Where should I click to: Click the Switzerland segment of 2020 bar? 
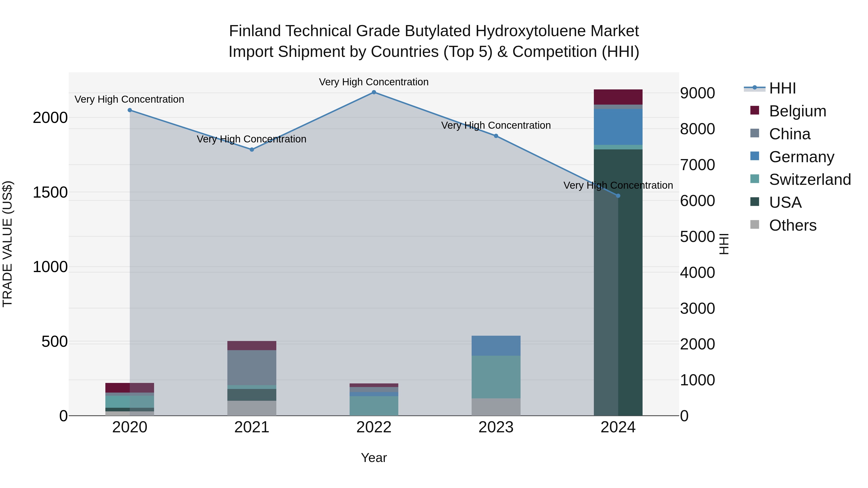130,402
